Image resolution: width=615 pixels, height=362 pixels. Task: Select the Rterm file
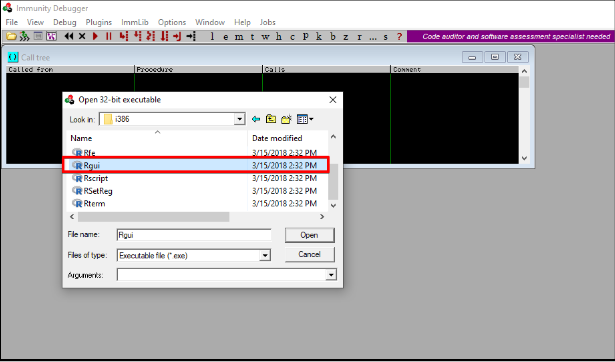click(x=94, y=203)
